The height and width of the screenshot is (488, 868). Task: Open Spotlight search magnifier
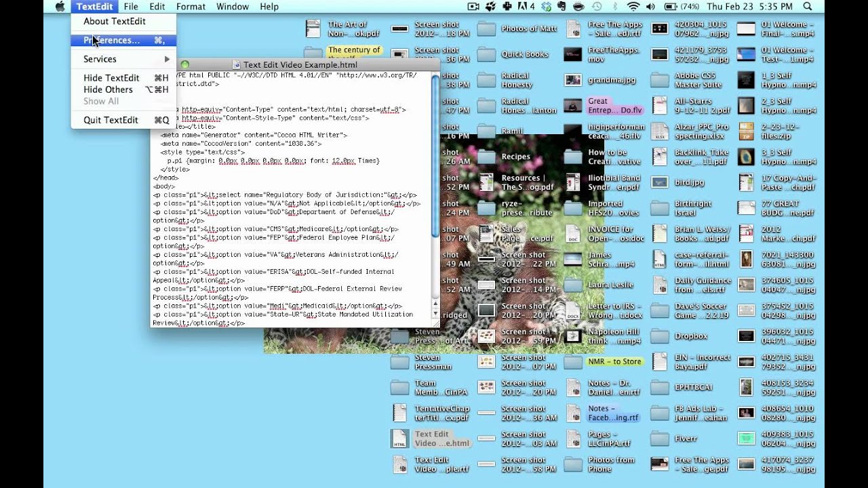[x=808, y=7]
